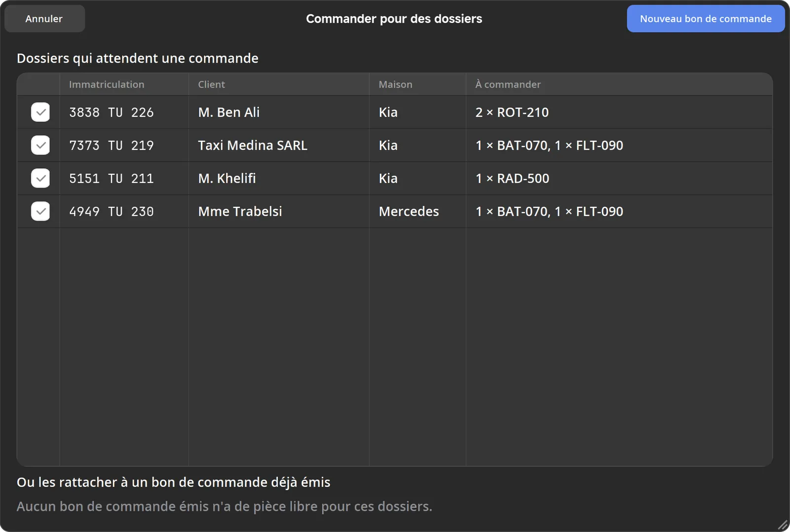The height and width of the screenshot is (532, 790).
Task: Deselect the Mme Trabelsi dossier checkbox
Action: (x=40, y=212)
